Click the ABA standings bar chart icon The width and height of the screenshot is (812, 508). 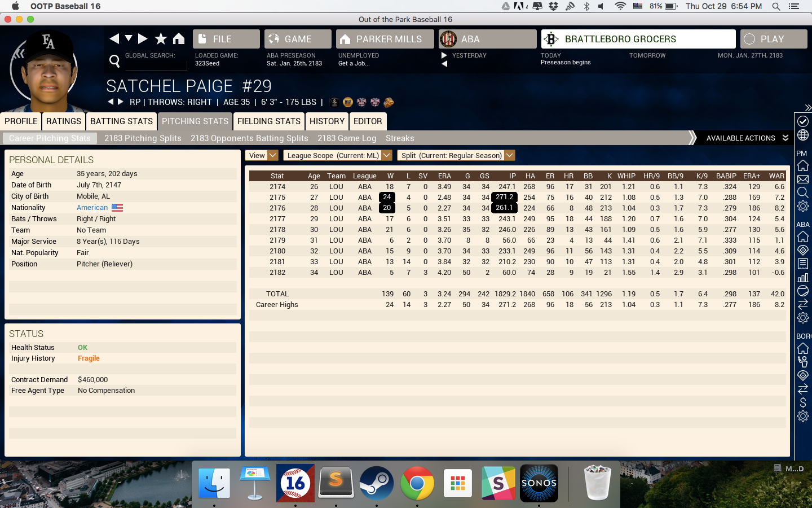click(x=803, y=277)
